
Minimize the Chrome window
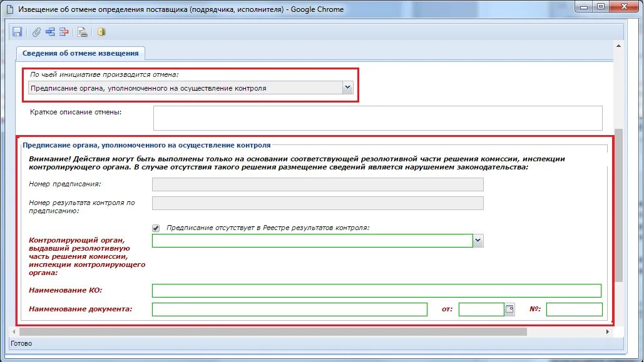[584, 7]
